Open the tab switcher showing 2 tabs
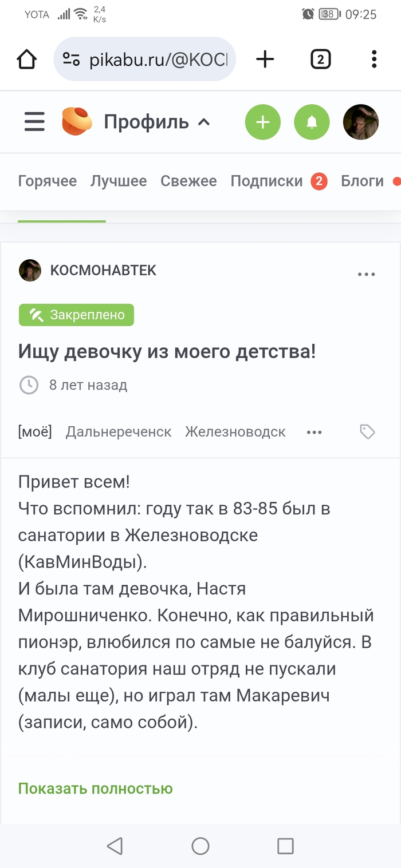The height and width of the screenshot is (868, 401). 321,59
